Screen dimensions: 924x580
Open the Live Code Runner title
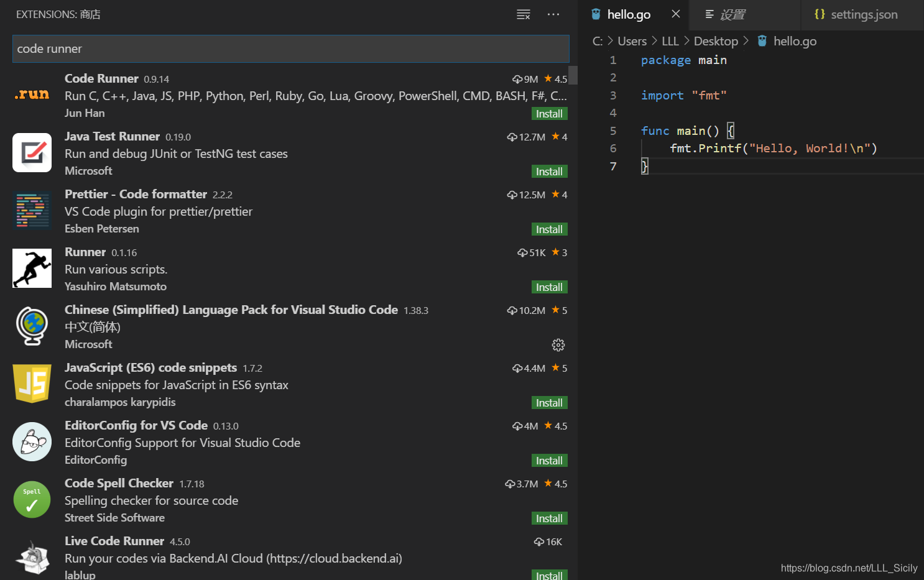(114, 541)
